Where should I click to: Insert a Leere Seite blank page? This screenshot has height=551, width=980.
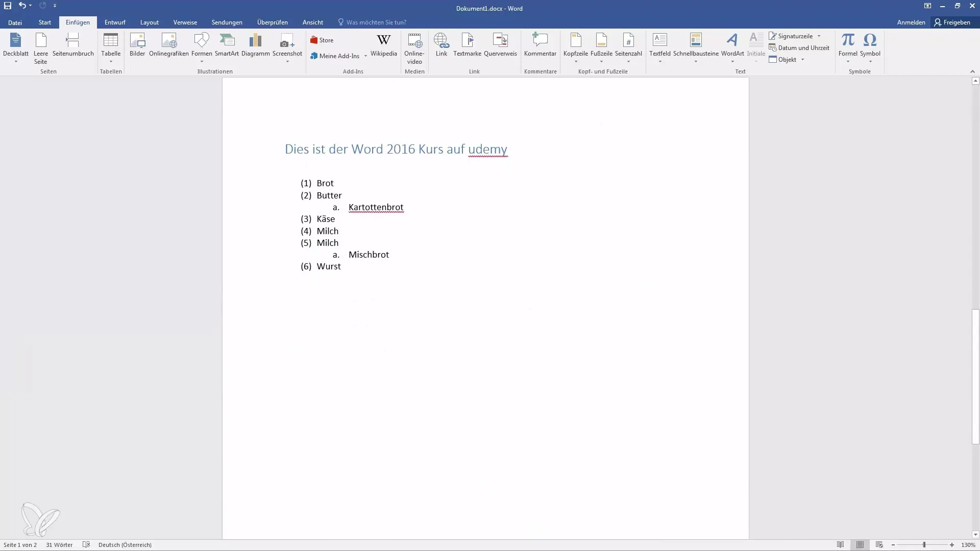click(x=41, y=48)
